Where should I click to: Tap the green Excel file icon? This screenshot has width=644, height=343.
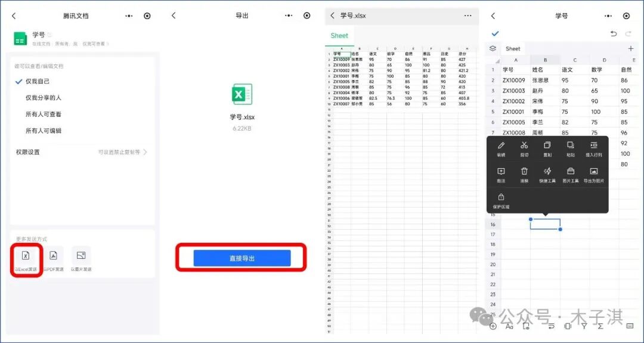(x=242, y=94)
